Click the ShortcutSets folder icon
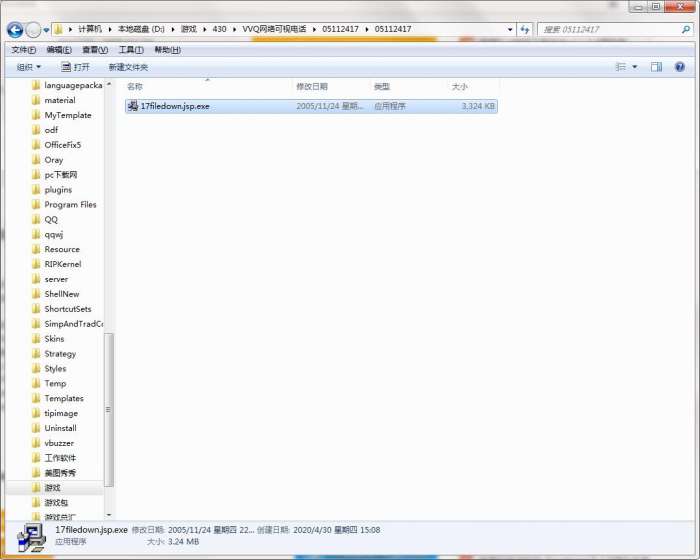700x560 pixels. point(36,309)
